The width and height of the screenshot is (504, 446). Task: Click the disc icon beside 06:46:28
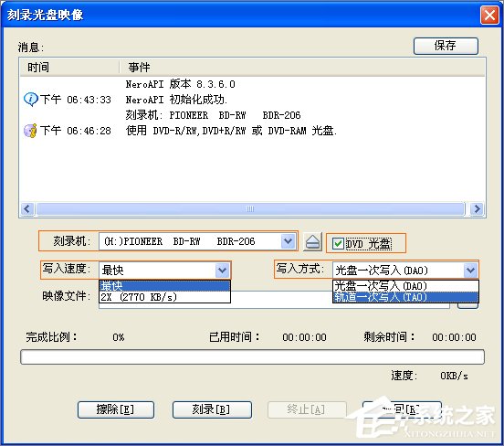(30, 131)
